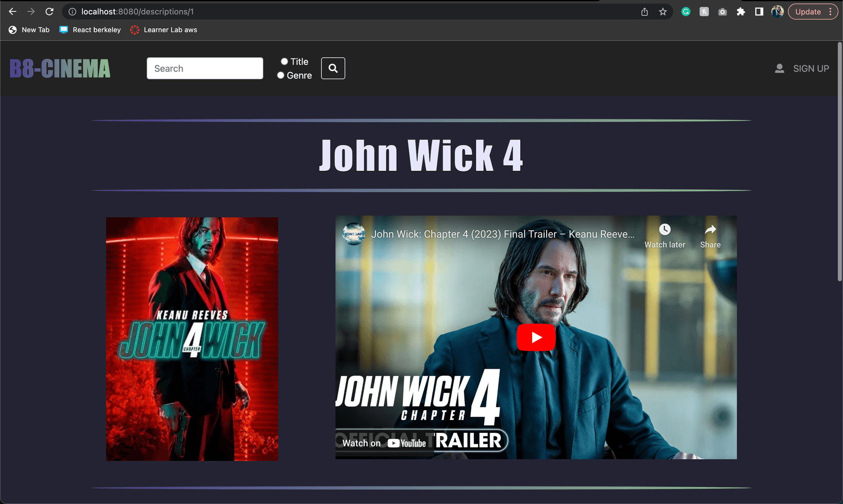
Task: Click the search magnifier icon
Action: (333, 68)
